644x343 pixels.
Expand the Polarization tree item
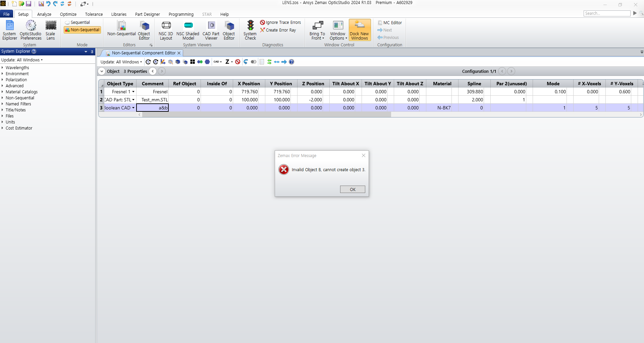(2, 80)
